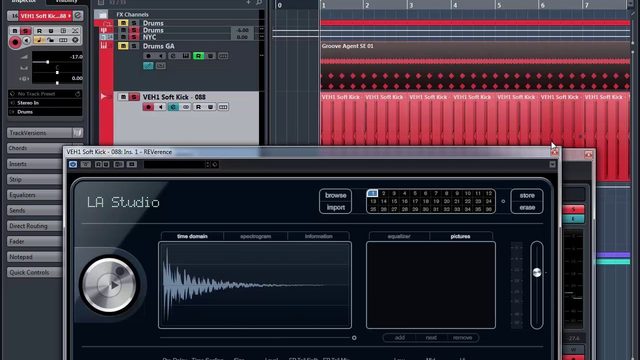The height and width of the screenshot is (360, 640).
Task: Expand Notepad inspector section
Action: pos(35,257)
